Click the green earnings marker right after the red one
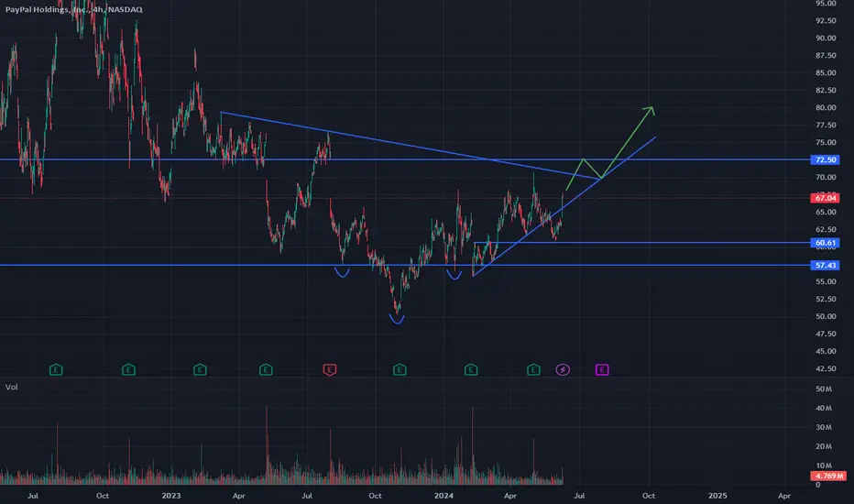Image resolution: width=854 pixels, height=504 pixels. click(400, 370)
